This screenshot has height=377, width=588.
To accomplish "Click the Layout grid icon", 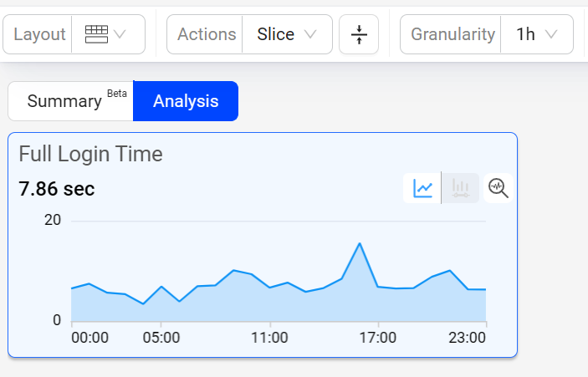I will click(x=96, y=34).
